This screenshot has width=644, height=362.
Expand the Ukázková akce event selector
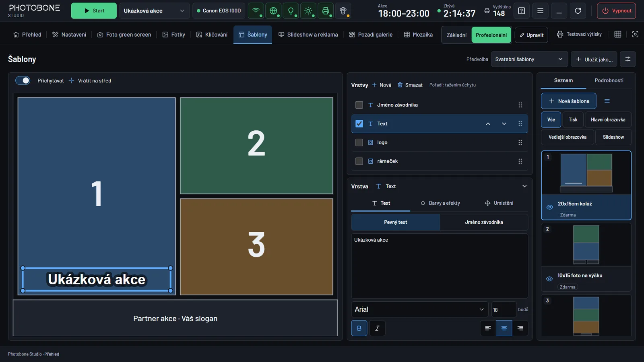coord(154,11)
